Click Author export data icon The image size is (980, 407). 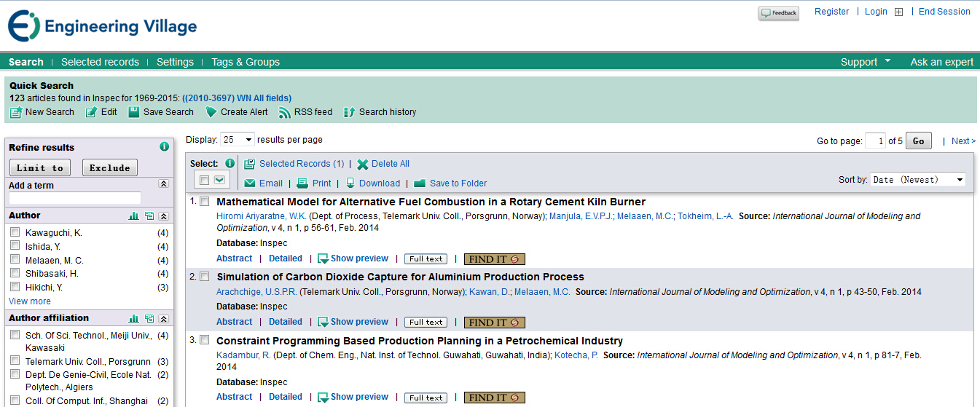pyautogui.click(x=149, y=216)
